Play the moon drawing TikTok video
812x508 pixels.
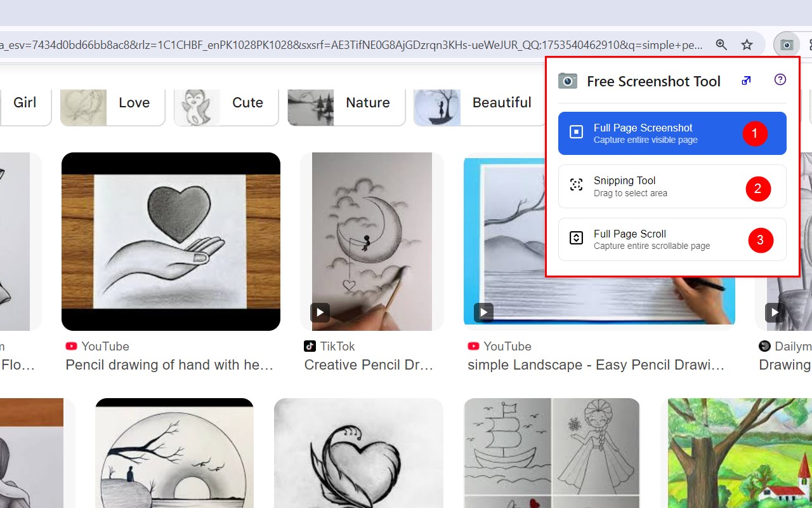pos(320,312)
